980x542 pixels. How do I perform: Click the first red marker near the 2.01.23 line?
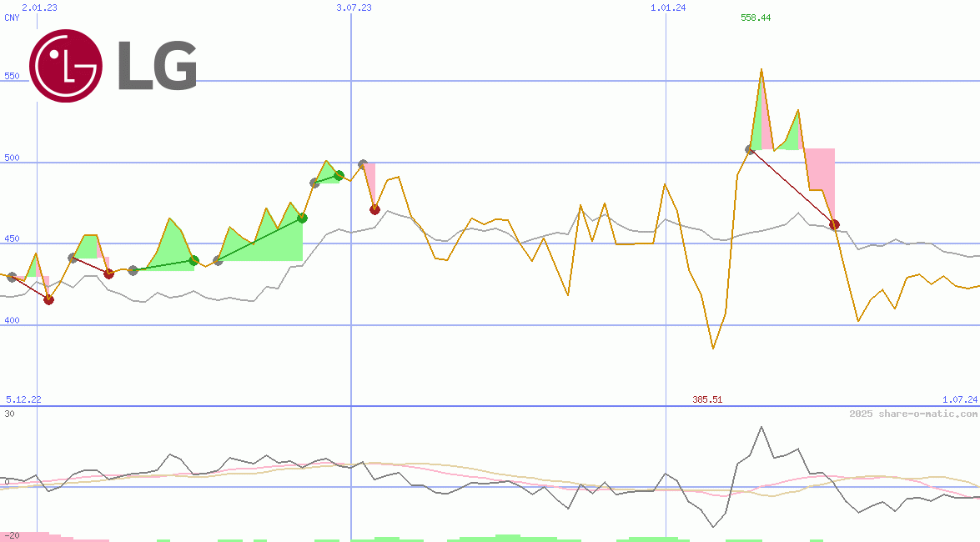click(48, 299)
